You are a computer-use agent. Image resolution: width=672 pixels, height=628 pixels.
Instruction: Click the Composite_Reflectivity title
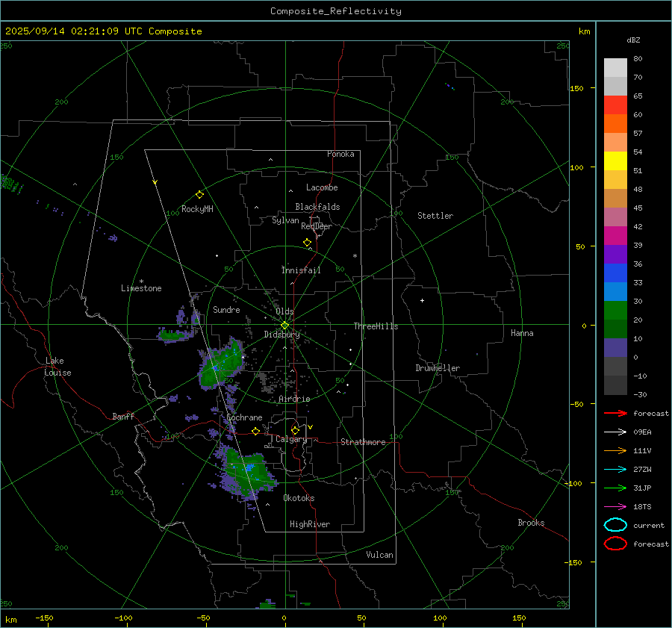tap(336, 11)
